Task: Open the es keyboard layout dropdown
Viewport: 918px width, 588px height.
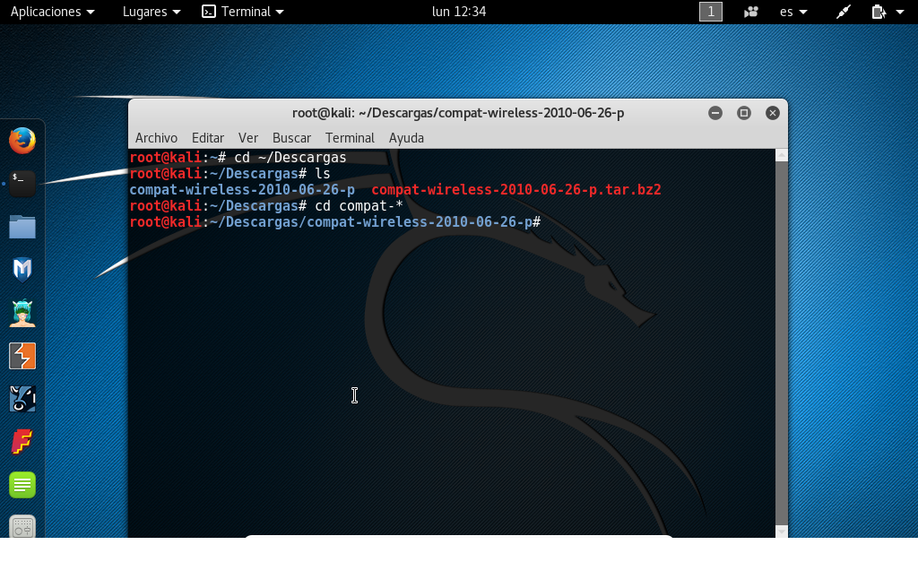Action: click(x=793, y=12)
